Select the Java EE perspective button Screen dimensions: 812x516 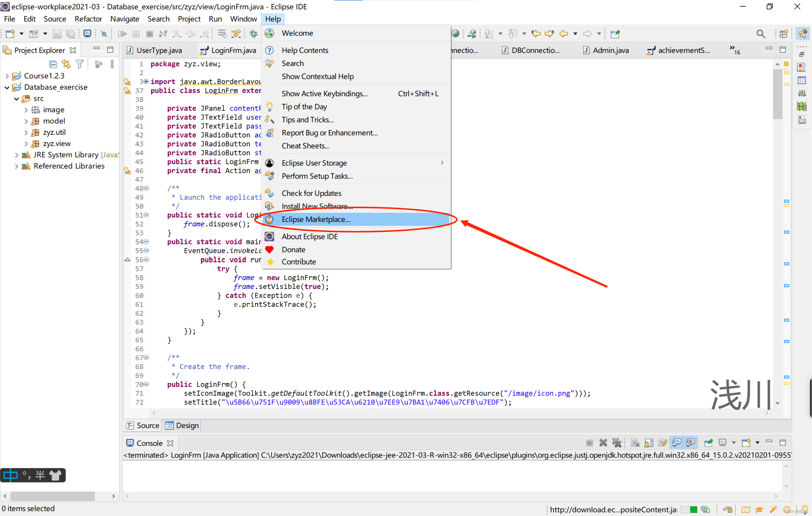803,34
